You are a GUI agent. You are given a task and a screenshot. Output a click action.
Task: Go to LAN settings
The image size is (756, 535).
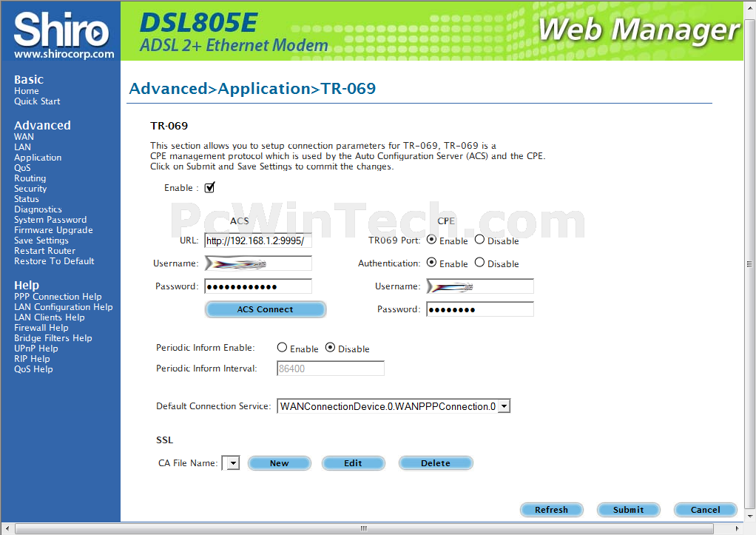pos(23,147)
